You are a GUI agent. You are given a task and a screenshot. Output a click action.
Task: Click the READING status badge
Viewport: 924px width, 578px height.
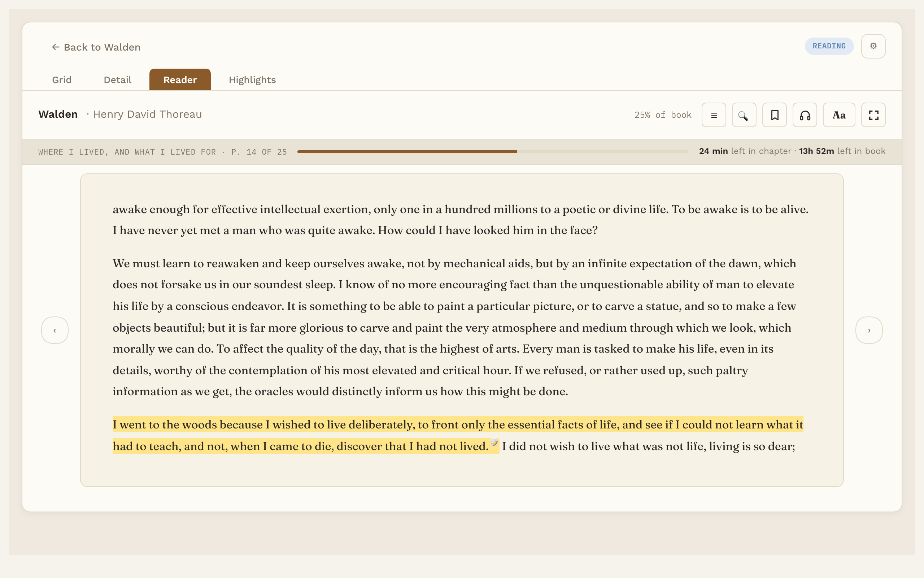[829, 46]
